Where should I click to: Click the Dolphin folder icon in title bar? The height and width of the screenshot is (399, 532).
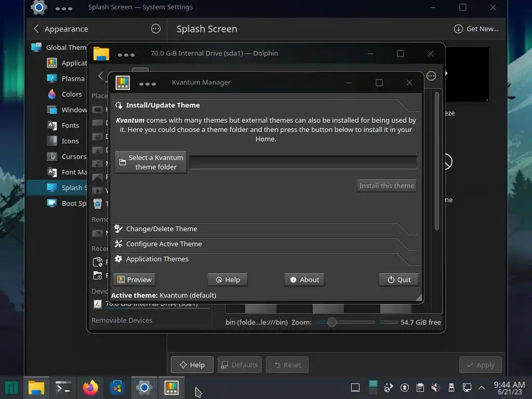pos(101,54)
